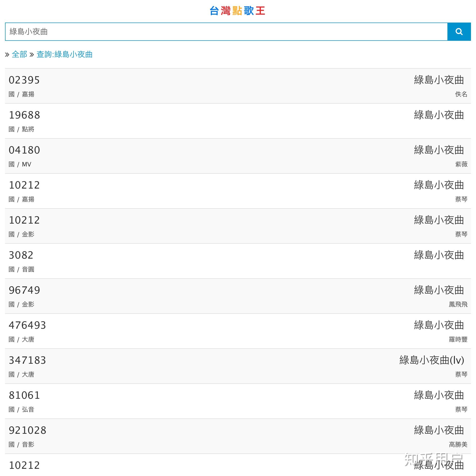
Task: Select song 19688 from 點將
Action: point(24,115)
